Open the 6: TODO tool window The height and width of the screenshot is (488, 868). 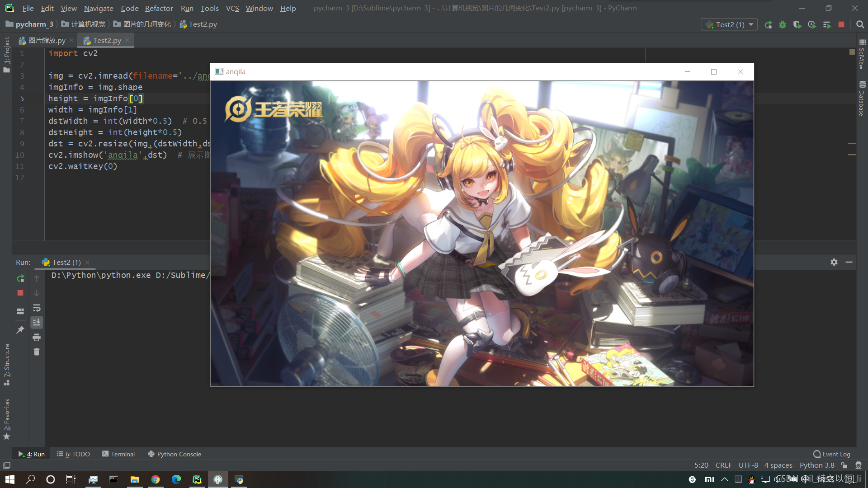[73, 454]
